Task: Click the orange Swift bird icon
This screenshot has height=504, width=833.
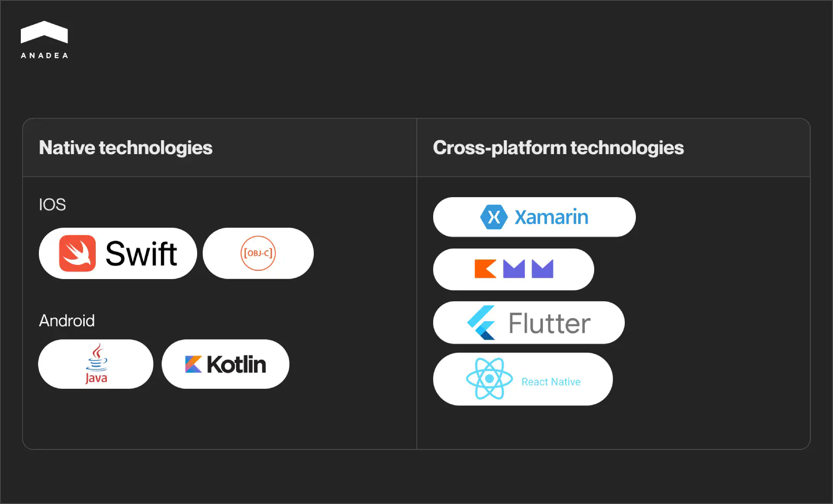Action: coord(77,253)
